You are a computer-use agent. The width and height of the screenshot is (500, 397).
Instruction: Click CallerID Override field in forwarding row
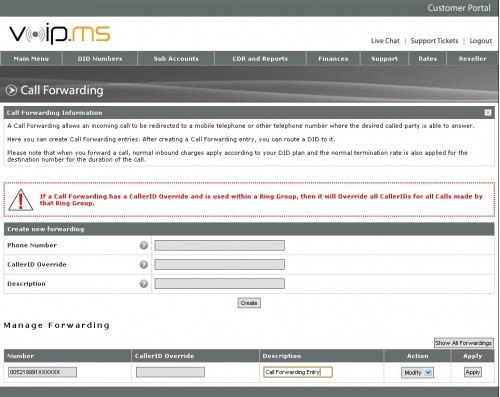click(x=170, y=372)
